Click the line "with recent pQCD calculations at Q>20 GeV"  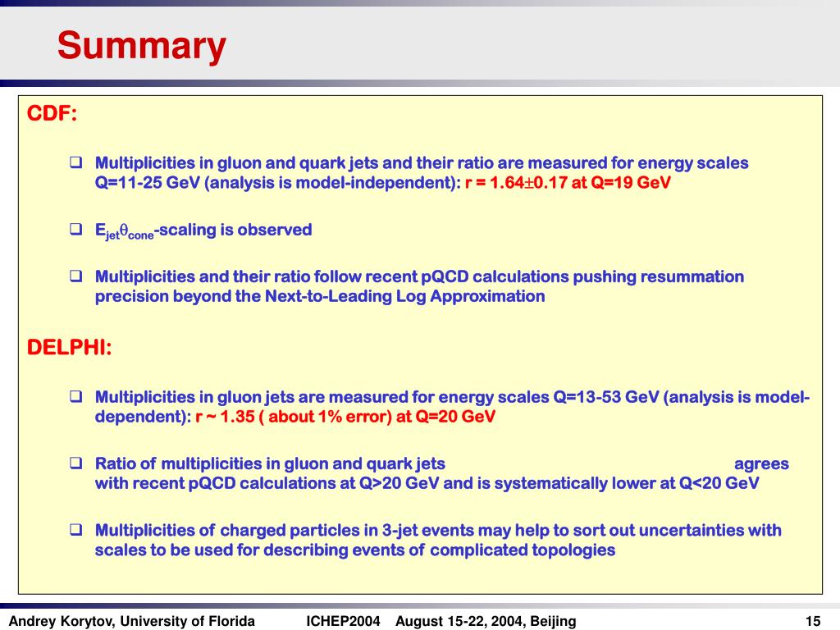[x=427, y=483]
